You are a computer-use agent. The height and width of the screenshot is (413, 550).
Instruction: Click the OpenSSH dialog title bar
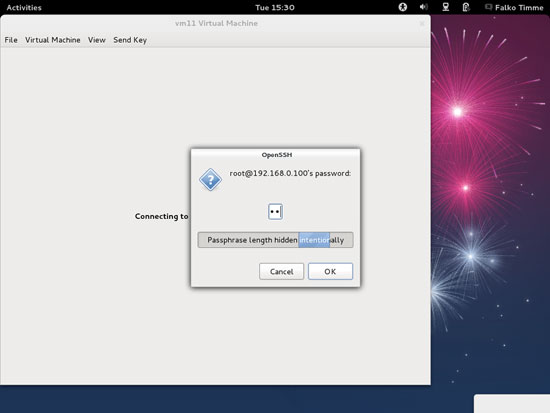point(275,155)
